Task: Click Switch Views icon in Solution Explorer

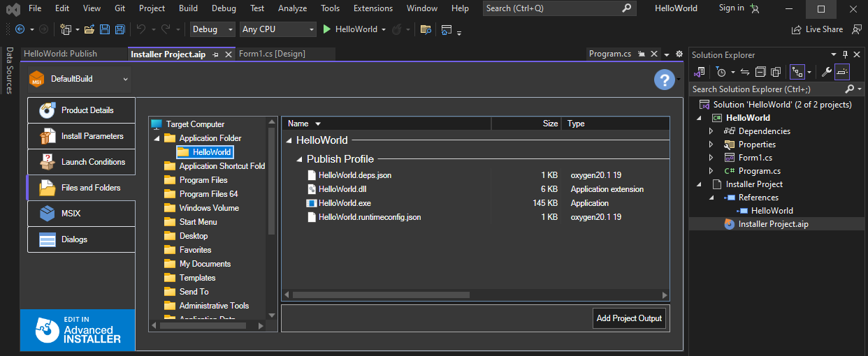Action: [x=700, y=72]
